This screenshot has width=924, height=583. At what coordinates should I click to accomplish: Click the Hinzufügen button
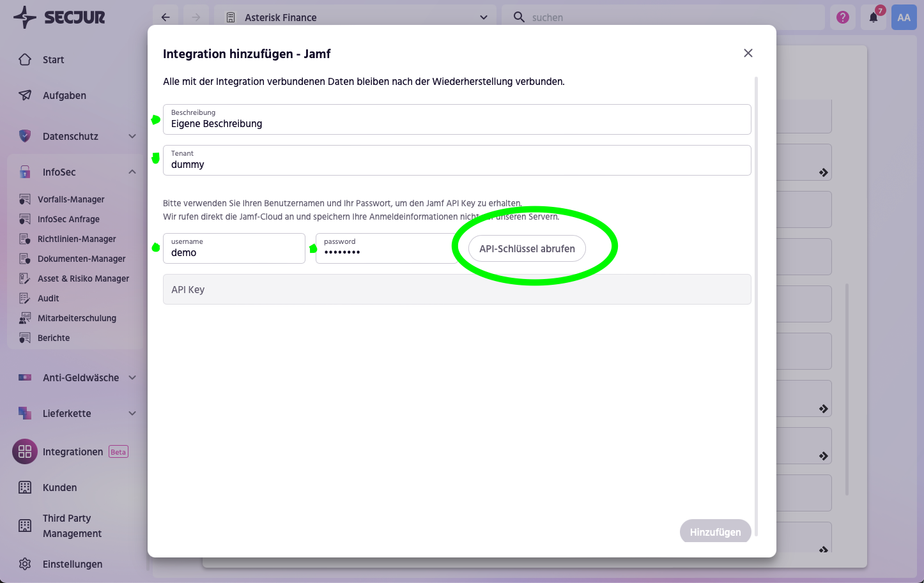[x=716, y=531]
